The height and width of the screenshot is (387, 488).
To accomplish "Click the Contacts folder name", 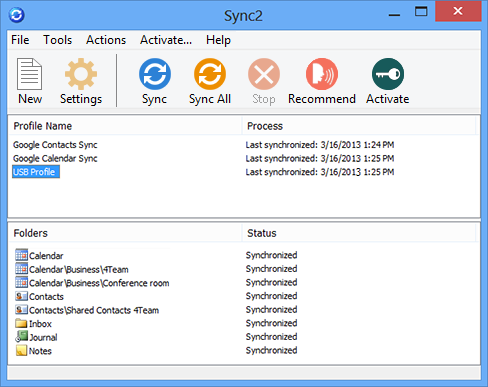I will (x=46, y=297).
